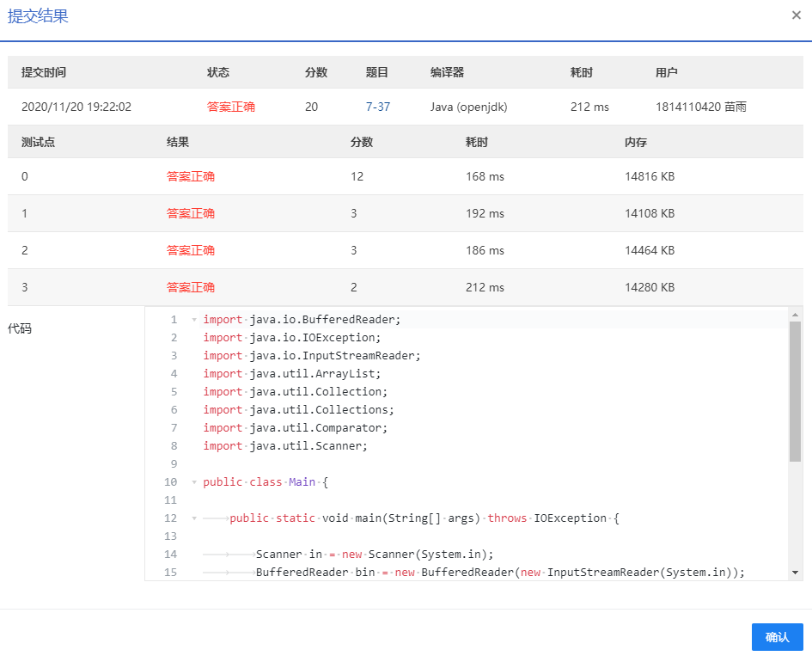
Task: Click the code editor scrollbar thumb
Action: pyautogui.click(x=795, y=391)
